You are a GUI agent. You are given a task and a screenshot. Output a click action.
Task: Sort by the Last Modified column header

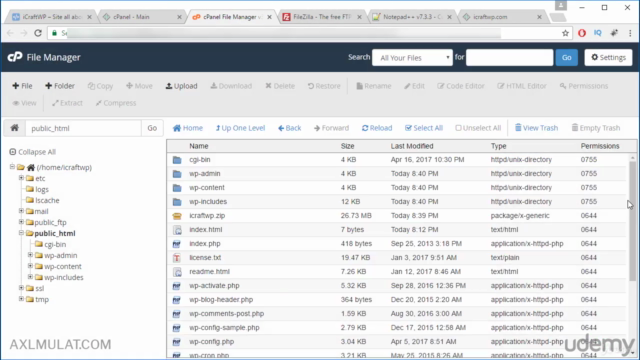pos(412,146)
